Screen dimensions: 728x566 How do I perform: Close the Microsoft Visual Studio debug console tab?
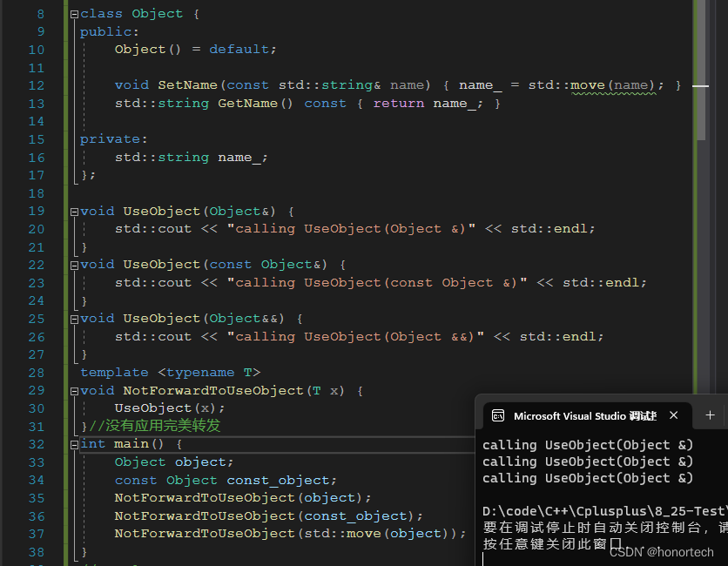(674, 415)
